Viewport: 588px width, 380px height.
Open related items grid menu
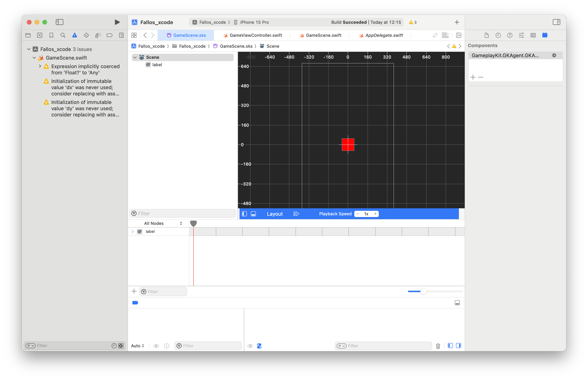(134, 35)
